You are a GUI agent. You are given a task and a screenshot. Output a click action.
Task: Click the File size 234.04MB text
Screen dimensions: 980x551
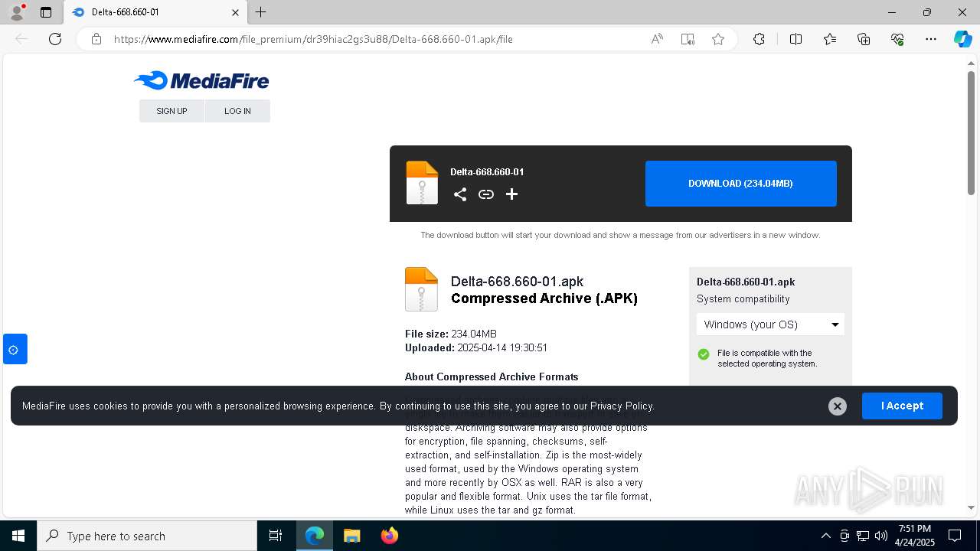(451, 334)
